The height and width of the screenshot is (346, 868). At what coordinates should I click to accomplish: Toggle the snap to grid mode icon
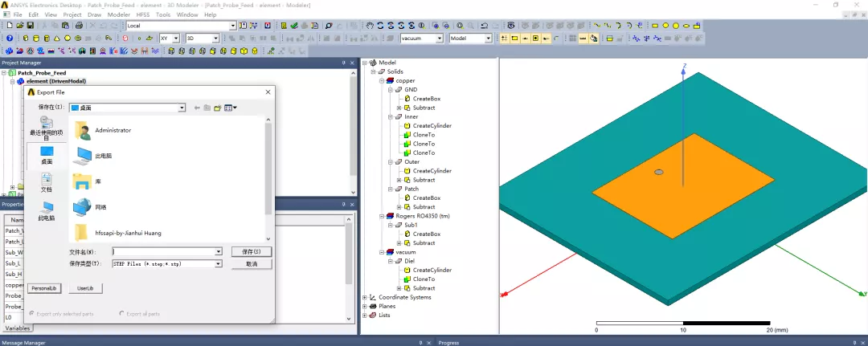[504, 39]
